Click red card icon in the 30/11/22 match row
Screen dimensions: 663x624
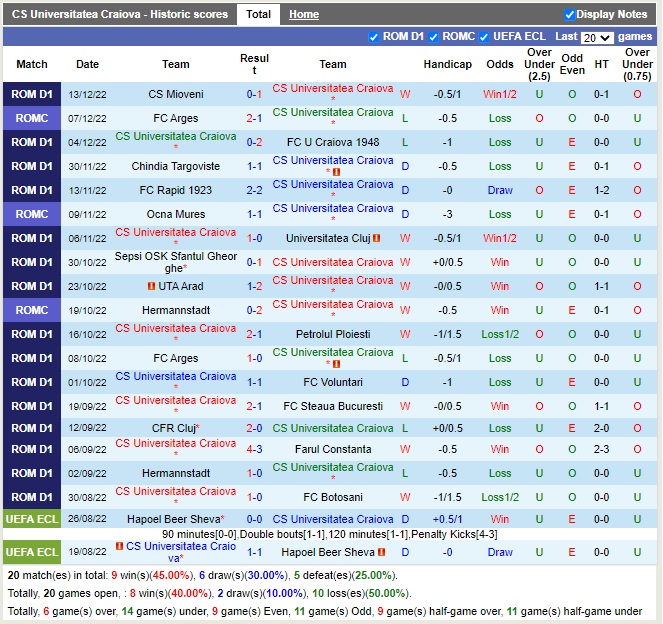tap(337, 172)
